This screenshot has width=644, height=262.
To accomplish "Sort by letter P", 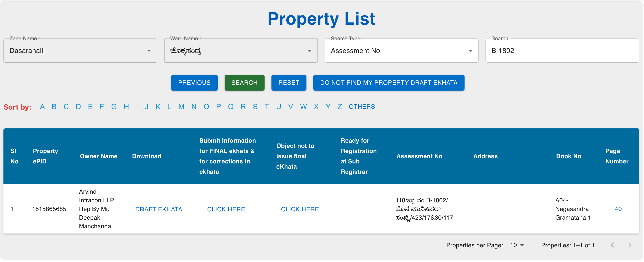I will 219,107.
